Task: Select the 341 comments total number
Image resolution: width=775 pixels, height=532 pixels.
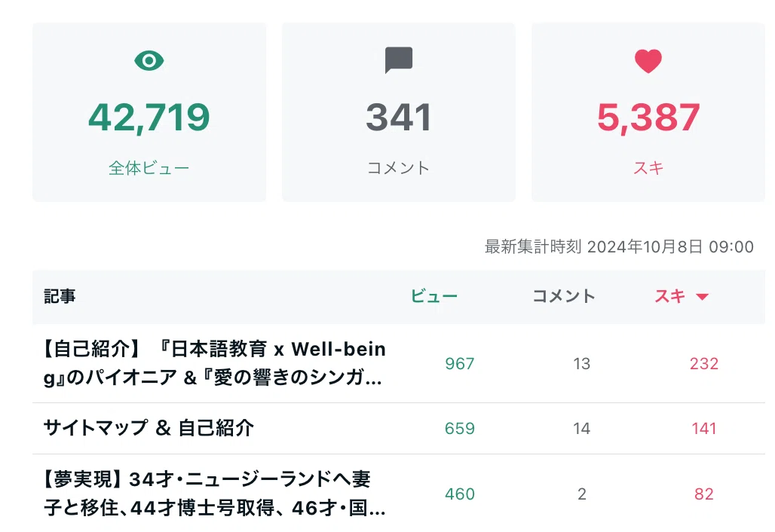Action: [x=398, y=118]
